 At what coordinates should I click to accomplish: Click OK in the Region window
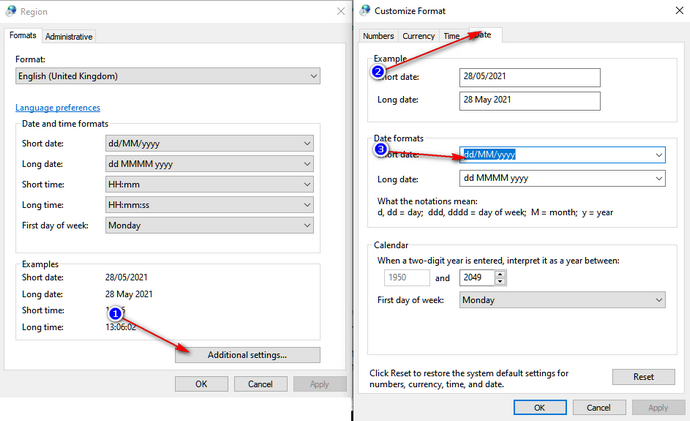(x=202, y=384)
